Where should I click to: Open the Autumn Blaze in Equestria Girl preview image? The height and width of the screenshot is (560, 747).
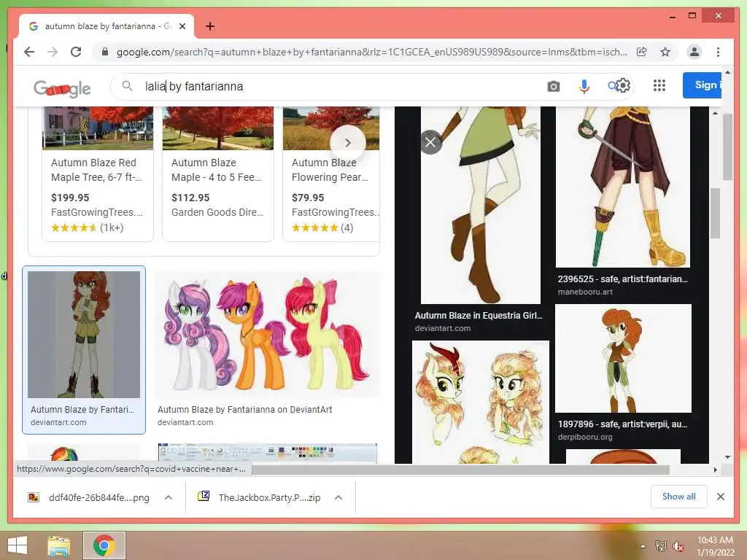(x=480, y=205)
